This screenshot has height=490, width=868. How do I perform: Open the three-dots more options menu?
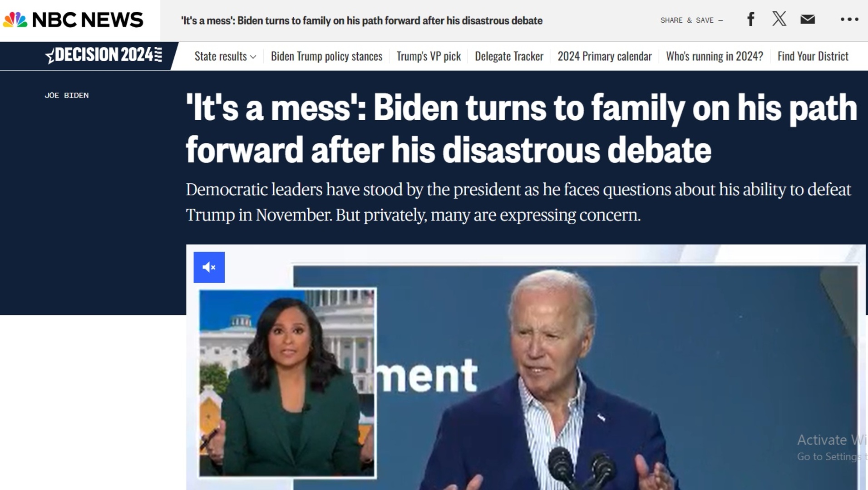849,19
